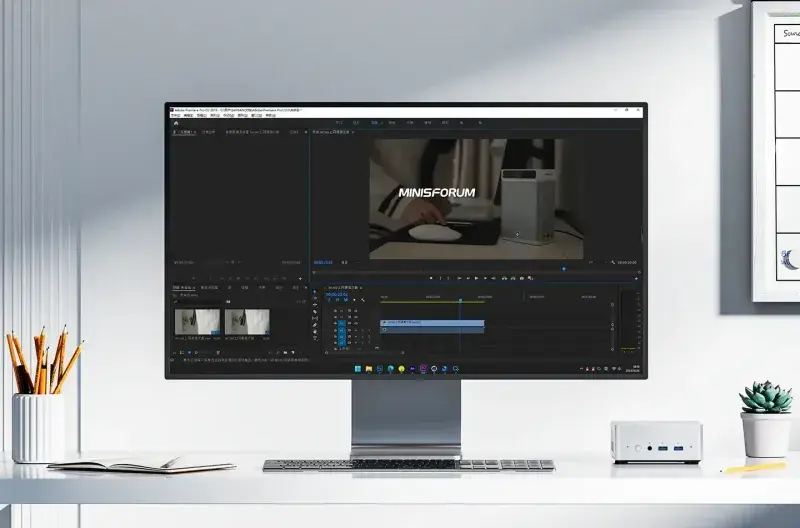This screenshot has height=528, width=800.
Task: Open the playback resolution dropdown in Program Monitor
Action: click(592, 263)
